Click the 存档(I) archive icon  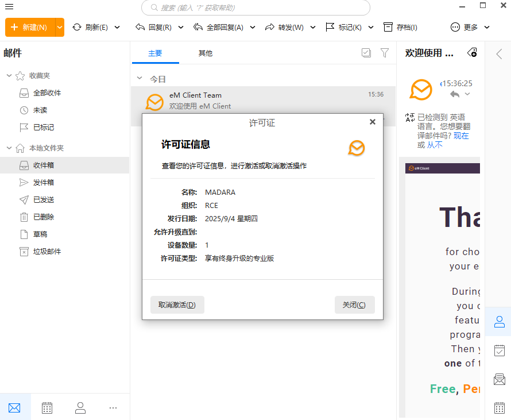[388, 27]
